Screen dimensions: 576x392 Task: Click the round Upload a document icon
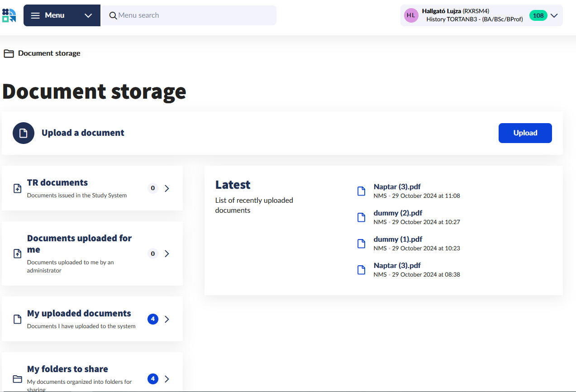coord(24,133)
